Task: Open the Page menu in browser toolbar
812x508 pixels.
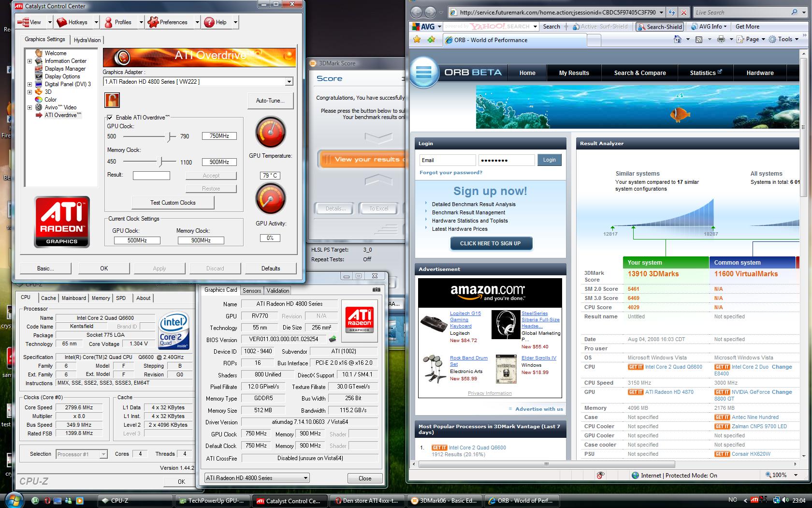Action: pos(751,40)
